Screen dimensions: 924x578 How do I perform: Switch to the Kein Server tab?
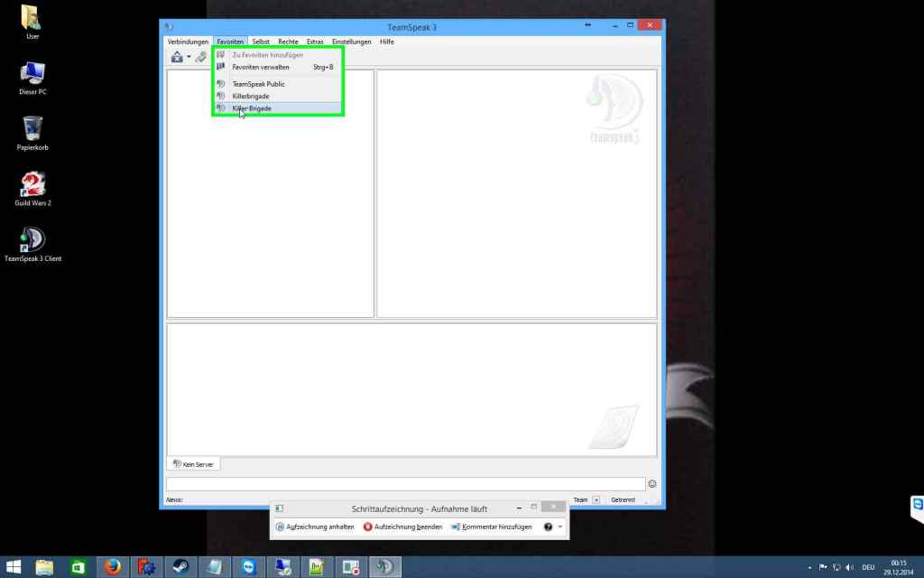click(193, 464)
